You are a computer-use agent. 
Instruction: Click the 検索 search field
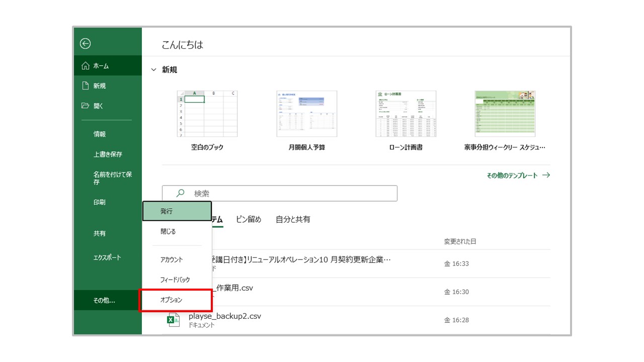pos(280,194)
